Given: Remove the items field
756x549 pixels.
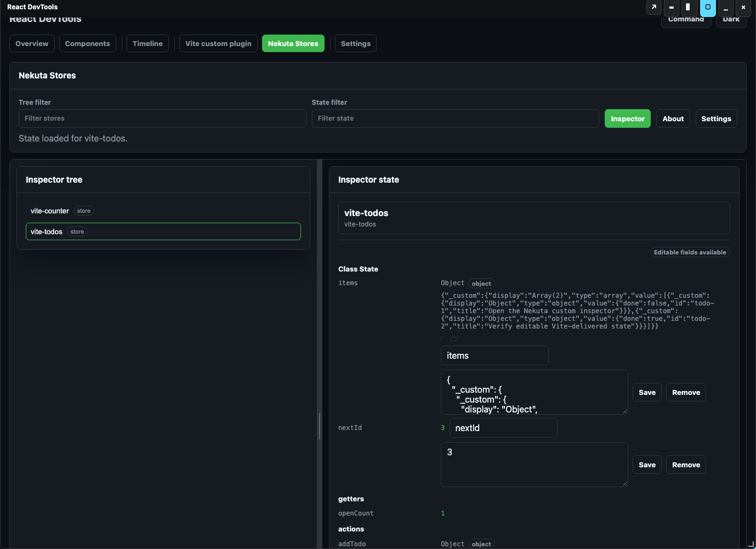Looking at the screenshot, I should 686,392.
